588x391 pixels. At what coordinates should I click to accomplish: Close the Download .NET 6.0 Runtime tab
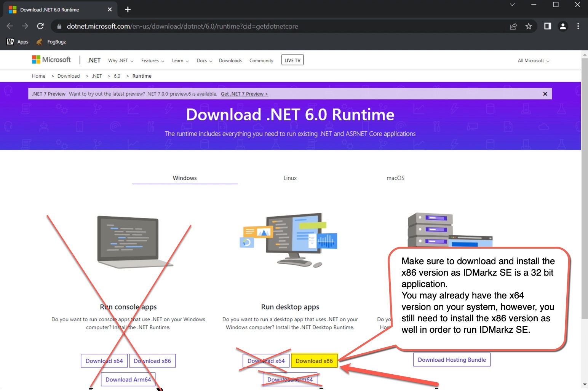point(110,10)
